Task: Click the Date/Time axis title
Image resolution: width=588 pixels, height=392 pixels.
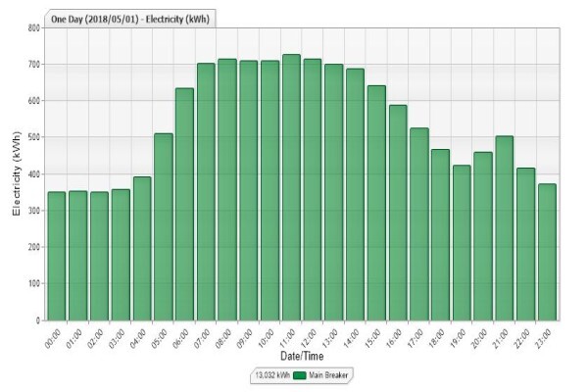Action: click(x=302, y=356)
